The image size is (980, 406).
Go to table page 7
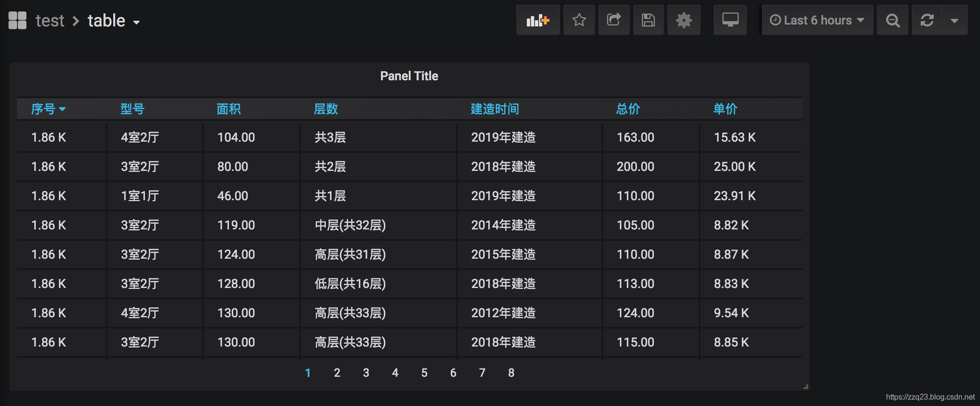click(482, 373)
